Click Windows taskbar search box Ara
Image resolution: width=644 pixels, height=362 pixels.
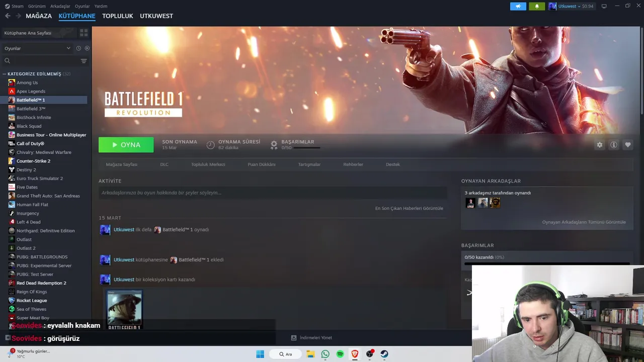coord(285,354)
